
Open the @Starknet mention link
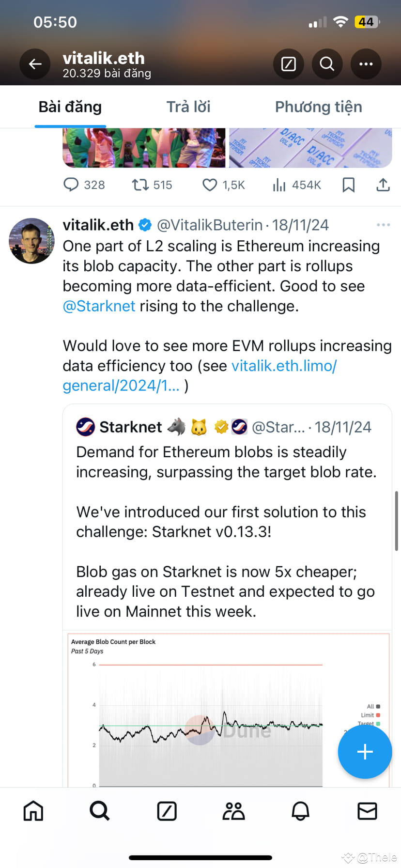(x=99, y=306)
